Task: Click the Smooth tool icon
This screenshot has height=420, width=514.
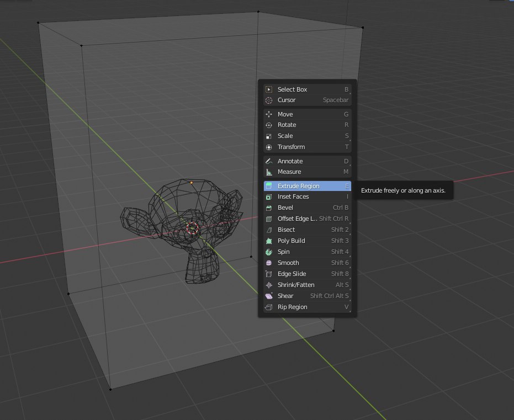Action: [x=269, y=263]
